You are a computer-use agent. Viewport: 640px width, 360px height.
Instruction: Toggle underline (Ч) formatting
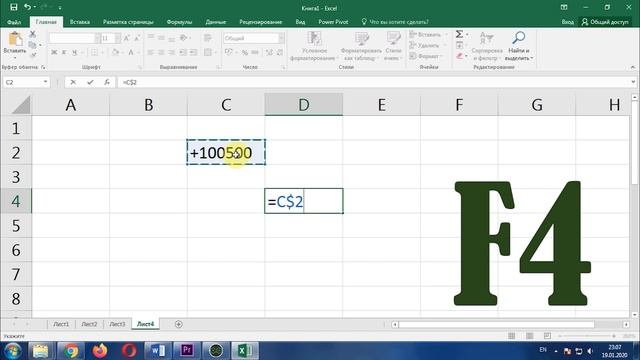(74, 52)
